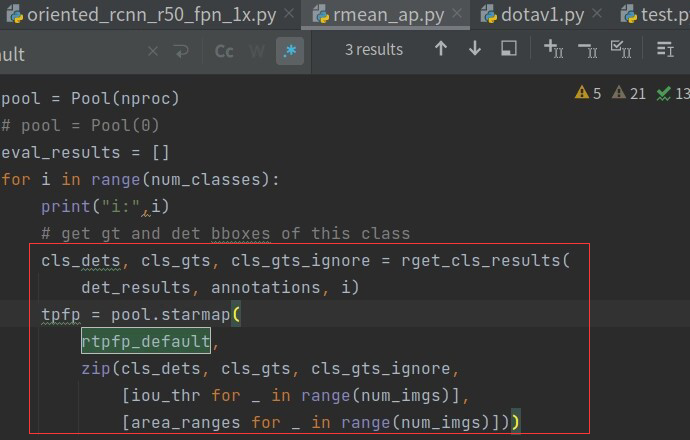The width and height of the screenshot is (690, 440).
Task: Close the oriented_rcnn_r50_fpn_1x.py tab
Action: pos(289,14)
